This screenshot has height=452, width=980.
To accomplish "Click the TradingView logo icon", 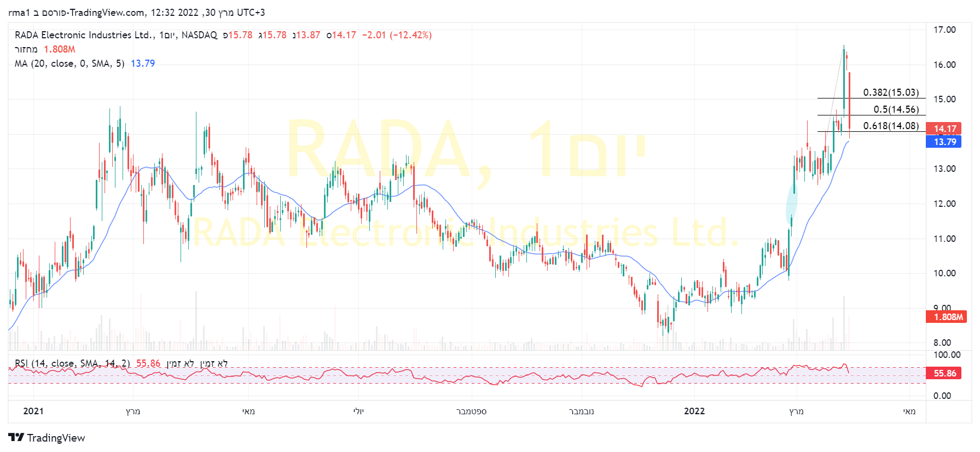I will tap(16, 437).
